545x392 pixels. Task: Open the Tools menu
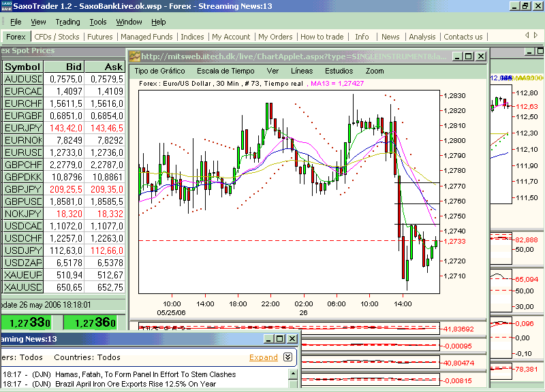pos(98,22)
